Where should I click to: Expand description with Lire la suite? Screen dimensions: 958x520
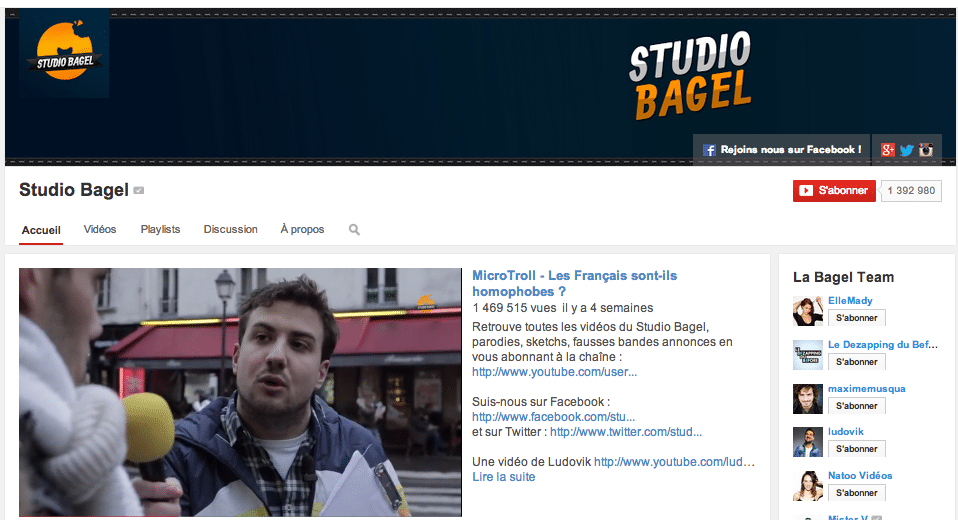point(503,477)
